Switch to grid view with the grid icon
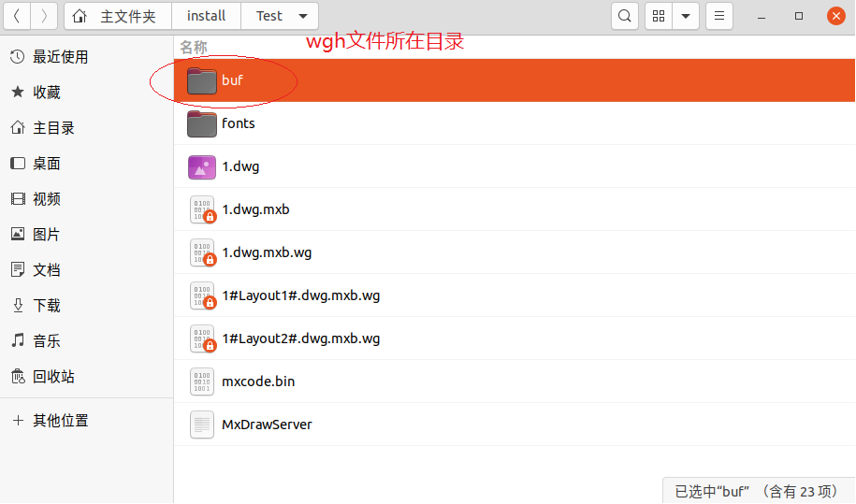856x504 pixels. coord(659,17)
